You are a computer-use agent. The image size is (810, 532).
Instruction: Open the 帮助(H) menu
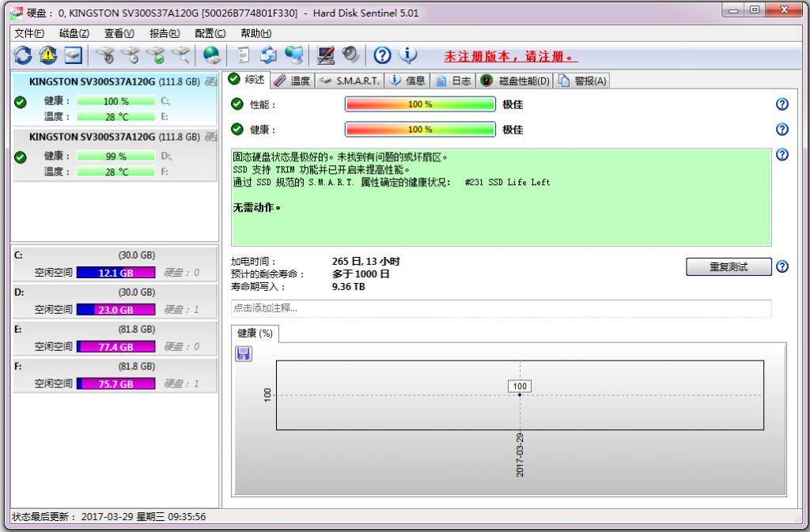pos(255,33)
